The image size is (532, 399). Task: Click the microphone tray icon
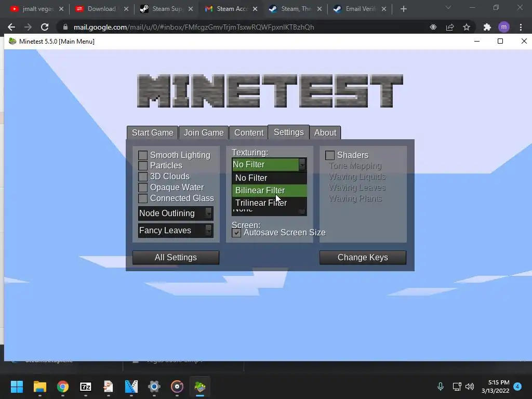(x=441, y=387)
